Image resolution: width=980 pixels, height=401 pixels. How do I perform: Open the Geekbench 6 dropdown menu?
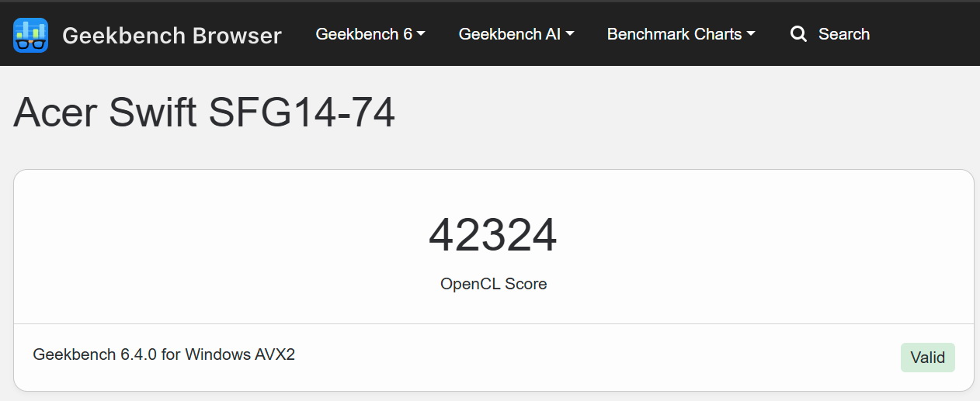pos(370,34)
